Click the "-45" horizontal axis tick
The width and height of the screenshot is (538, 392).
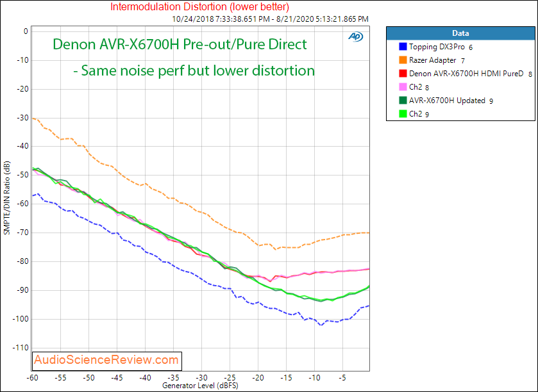(117, 378)
